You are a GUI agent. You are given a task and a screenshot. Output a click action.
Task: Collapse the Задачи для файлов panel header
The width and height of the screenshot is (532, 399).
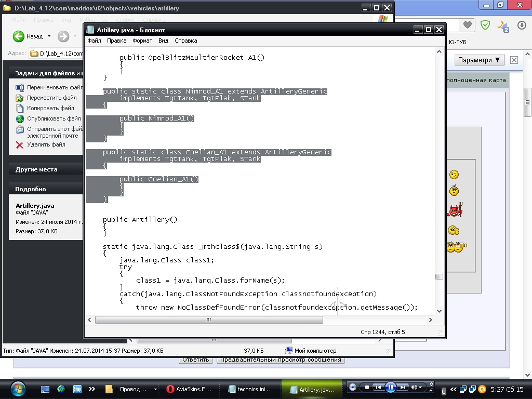click(46, 73)
